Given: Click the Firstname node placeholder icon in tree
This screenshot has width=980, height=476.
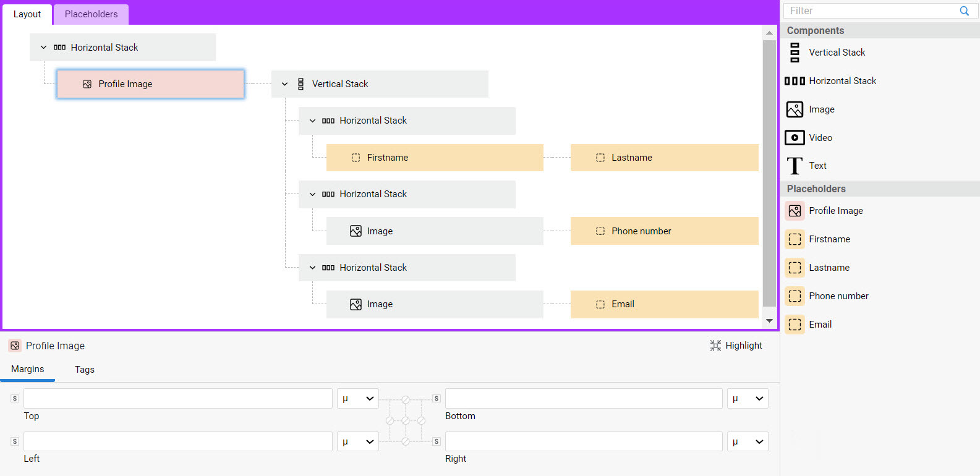Looking at the screenshot, I should [x=356, y=158].
